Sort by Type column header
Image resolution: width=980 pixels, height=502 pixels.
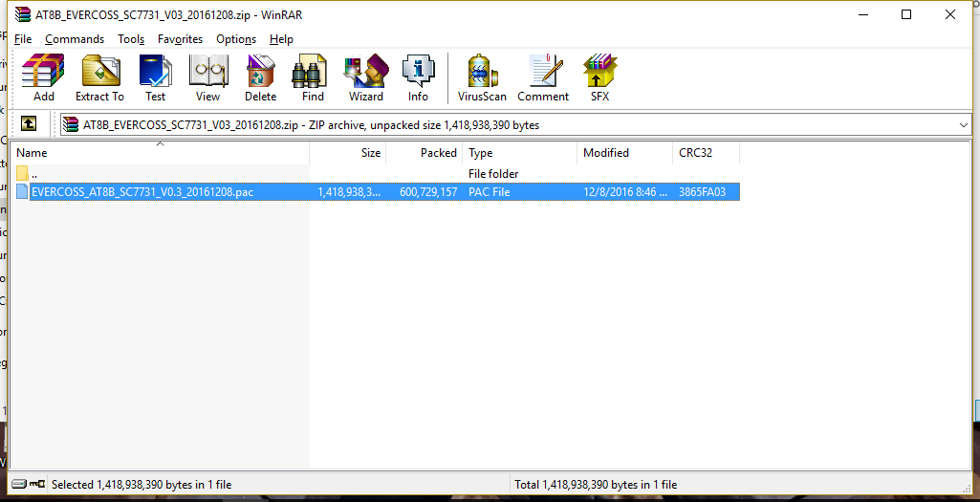click(x=520, y=153)
